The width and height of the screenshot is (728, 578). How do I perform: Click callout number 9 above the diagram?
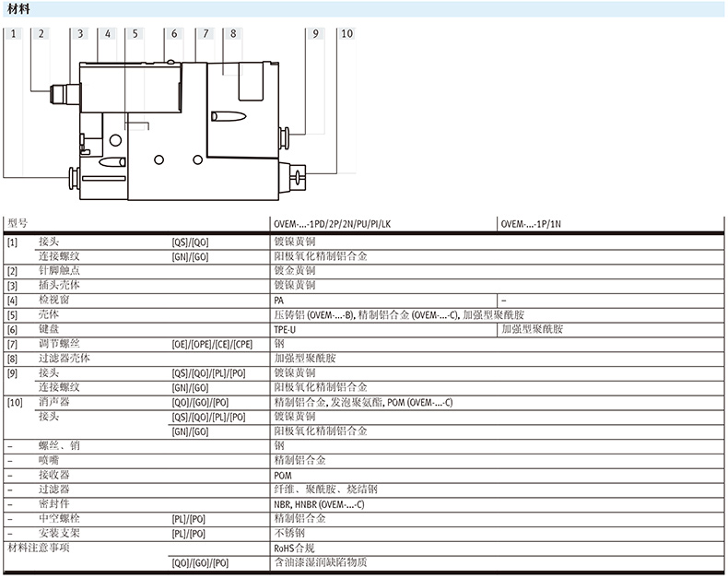(x=316, y=34)
